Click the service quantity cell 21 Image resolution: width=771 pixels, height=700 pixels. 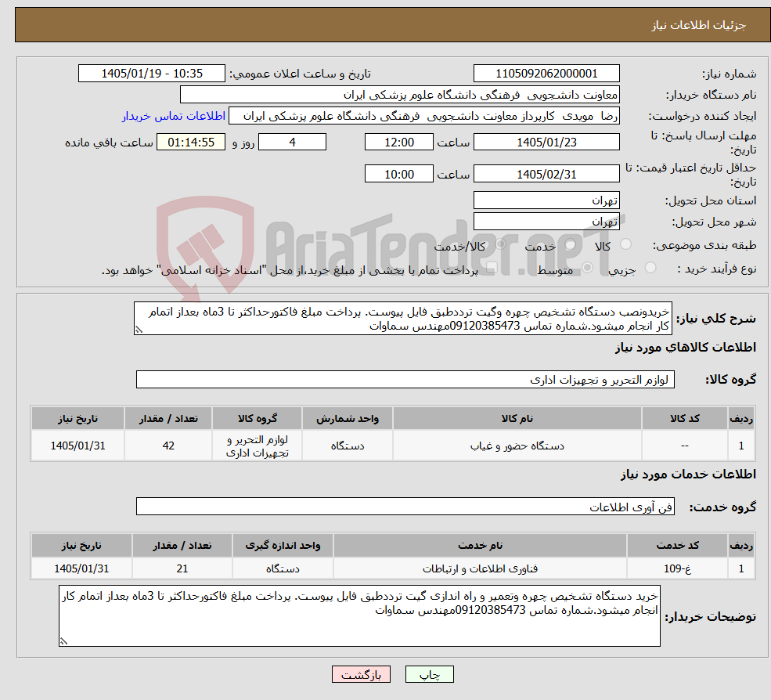point(182,568)
